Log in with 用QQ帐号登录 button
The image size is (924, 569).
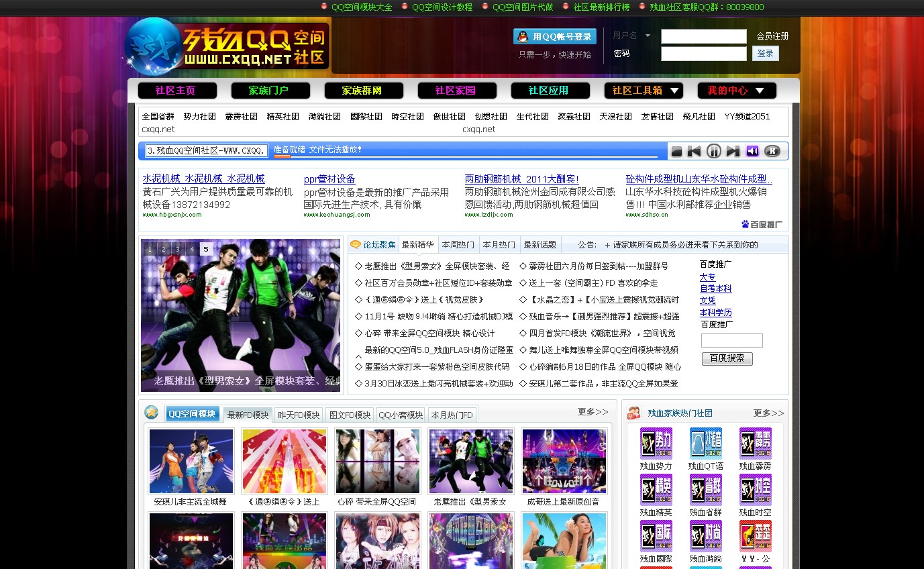pyautogui.click(x=555, y=36)
